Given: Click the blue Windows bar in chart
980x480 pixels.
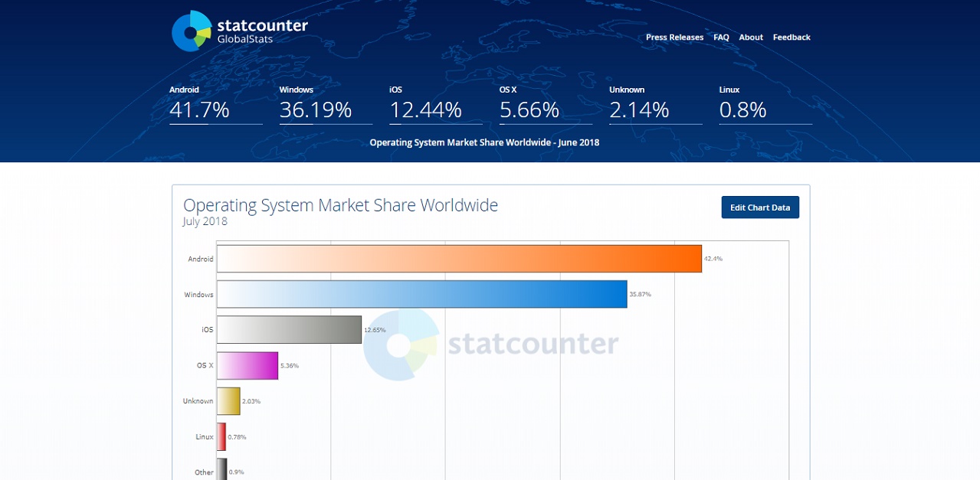Looking at the screenshot, I should (x=421, y=294).
